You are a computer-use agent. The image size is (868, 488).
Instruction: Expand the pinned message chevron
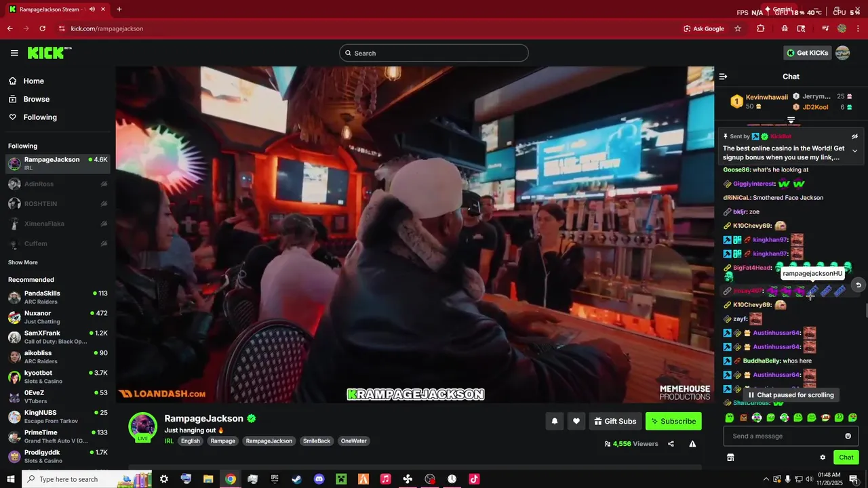[x=854, y=150]
